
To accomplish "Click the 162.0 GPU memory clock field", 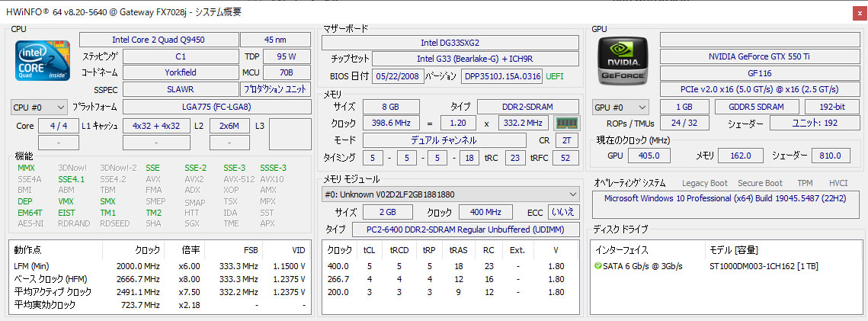I will point(740,156).
